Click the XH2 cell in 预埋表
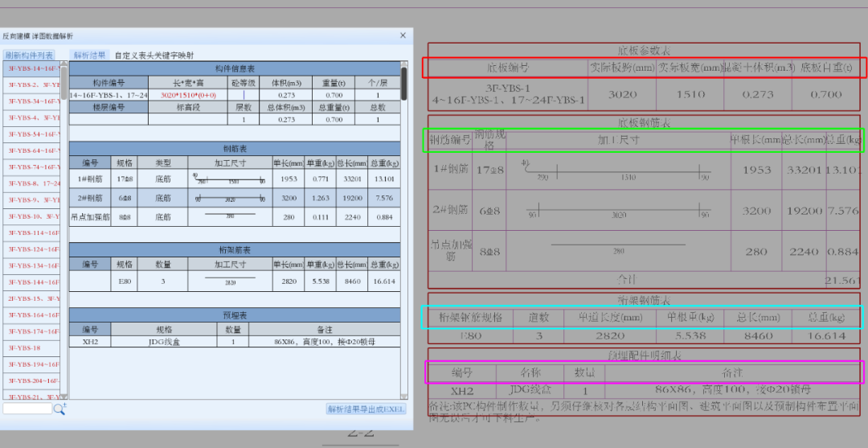This screenshot has height=448, width=868. click(x=90, y=342)
